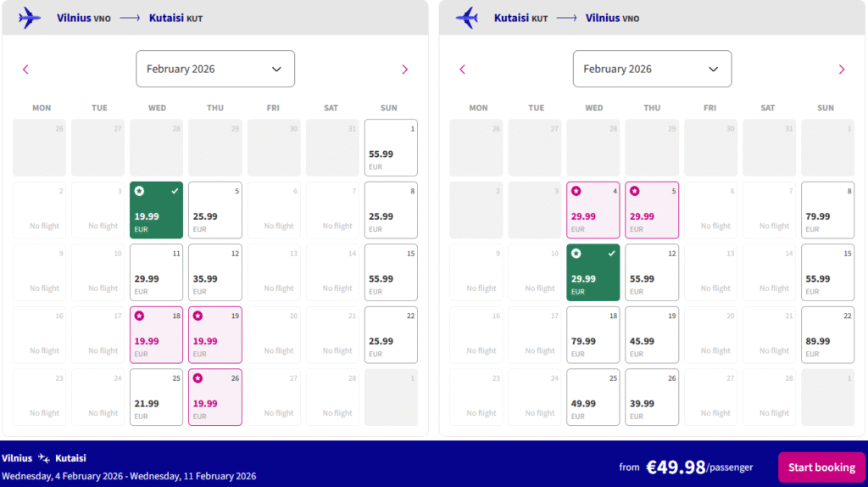Click lowest-price star icon on return 5 February
The height and width of the screenshot is (487, 868).
click(634, 191)
